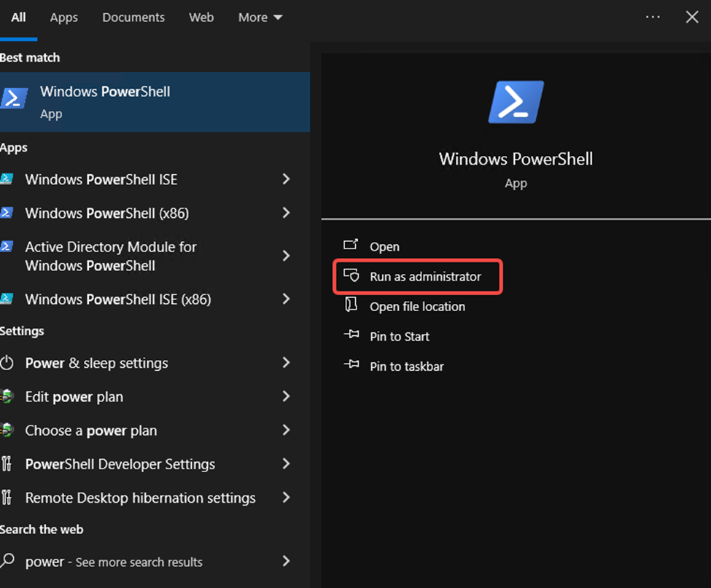
Task: Close the search panel
Action: 692,17
